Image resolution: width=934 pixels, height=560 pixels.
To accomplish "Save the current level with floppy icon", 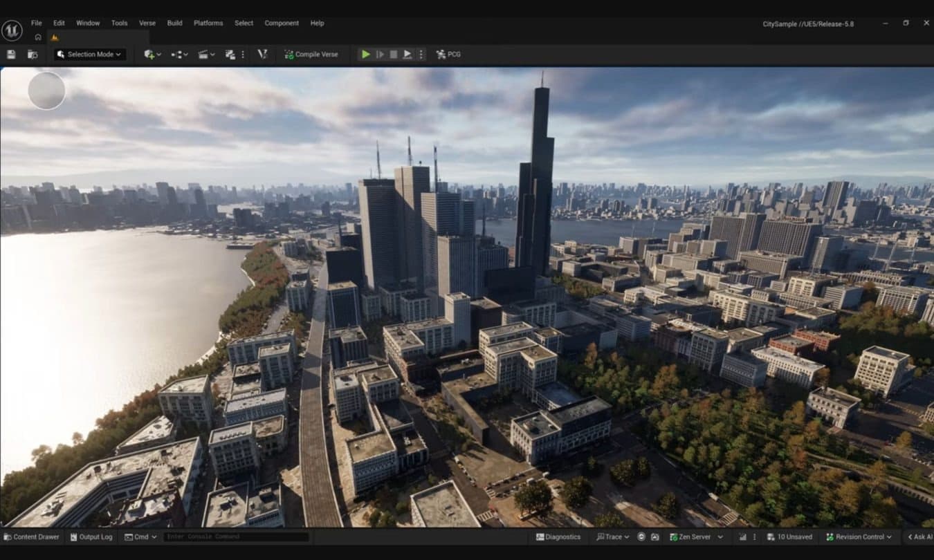I will (x=11, y=54).
